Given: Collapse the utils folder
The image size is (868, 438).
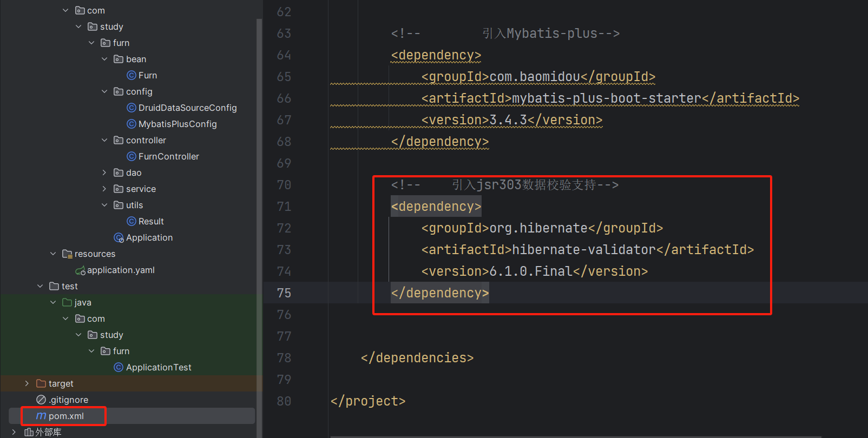Looking at the screenshot, I should 104,205.
